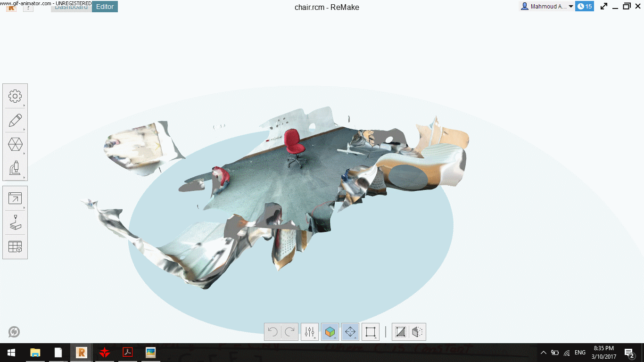The height and width of the screenshot is (362, 644).
Task: Click the half-dotted cube icon
Action: (x=417, y=332)
